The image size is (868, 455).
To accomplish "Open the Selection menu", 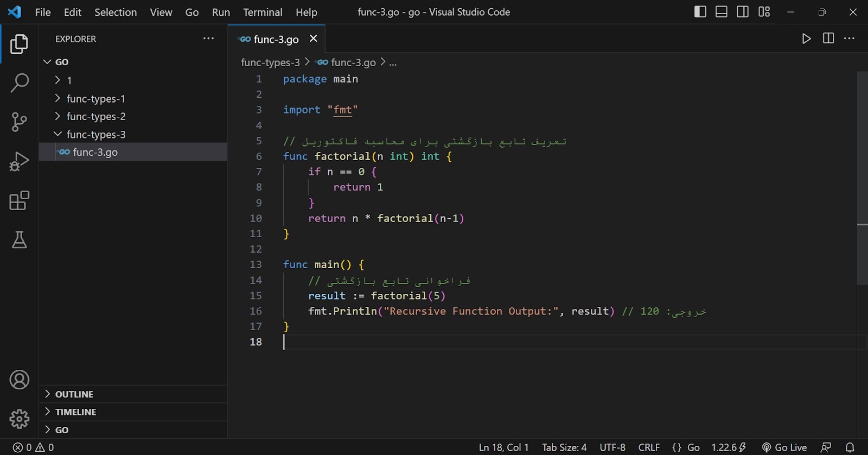I will (x=116, y=12).
